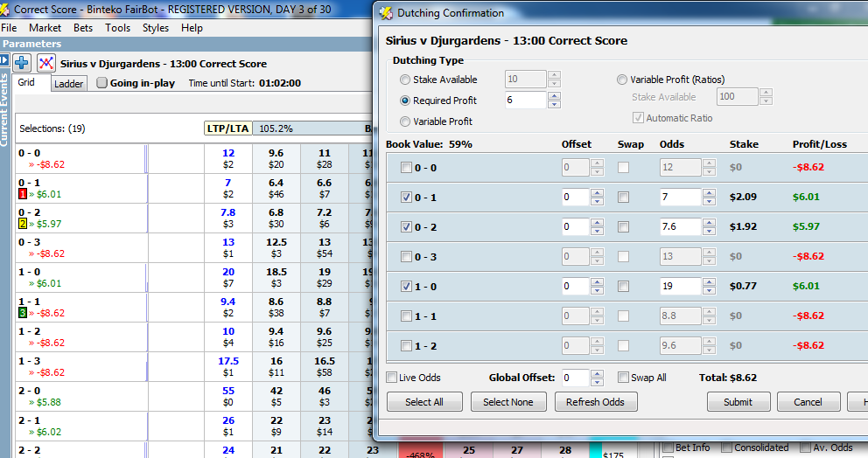Enable the Live Odds checkbox
This screenshot has height=458, width=868.
pyautogui.click(x=392, y=378)
